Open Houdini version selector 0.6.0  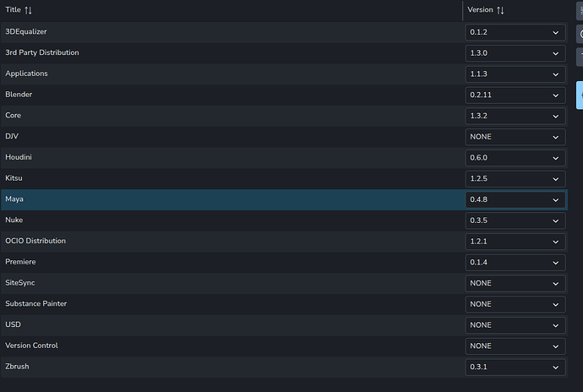pyautogui.click(x=515, y=158)
